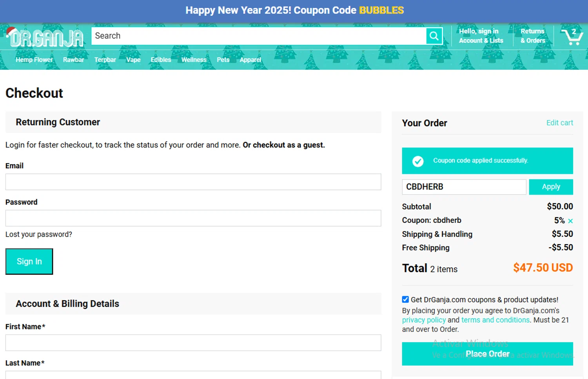Click the Sign In button
The image size is (588, 379).
coord(29,261)
